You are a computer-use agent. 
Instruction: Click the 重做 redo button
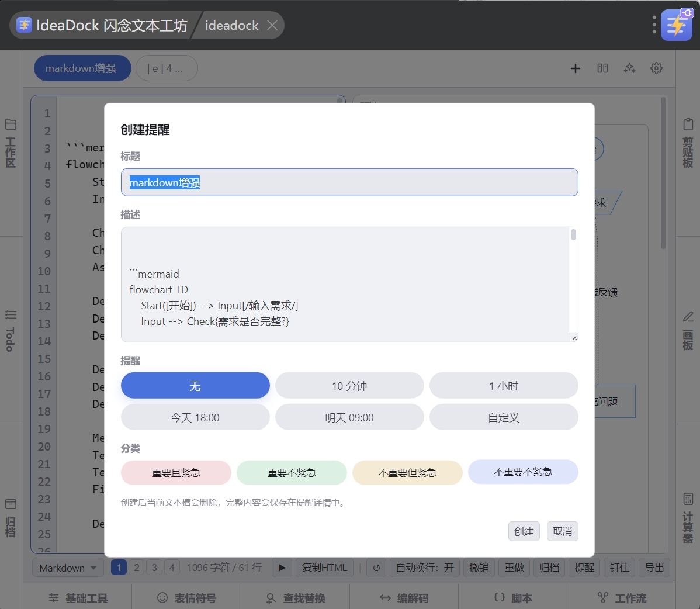coord(514,568)
